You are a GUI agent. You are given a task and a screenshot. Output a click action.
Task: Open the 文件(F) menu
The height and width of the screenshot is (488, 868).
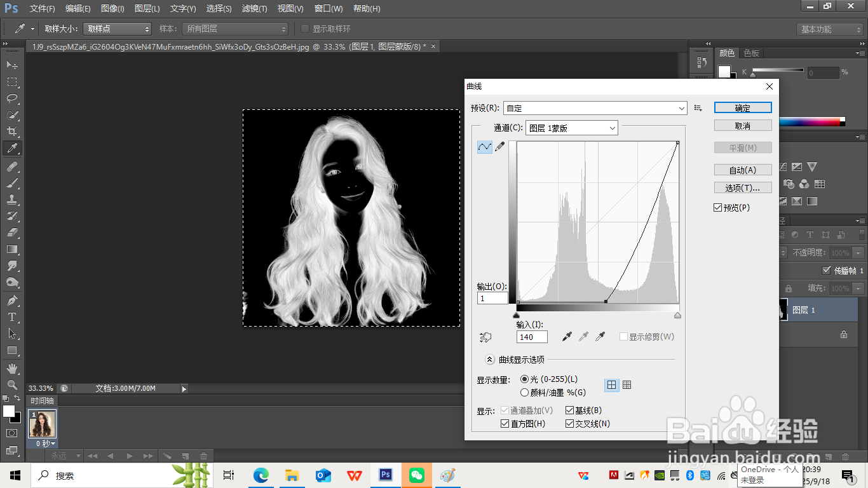click(x=43, y=9)
